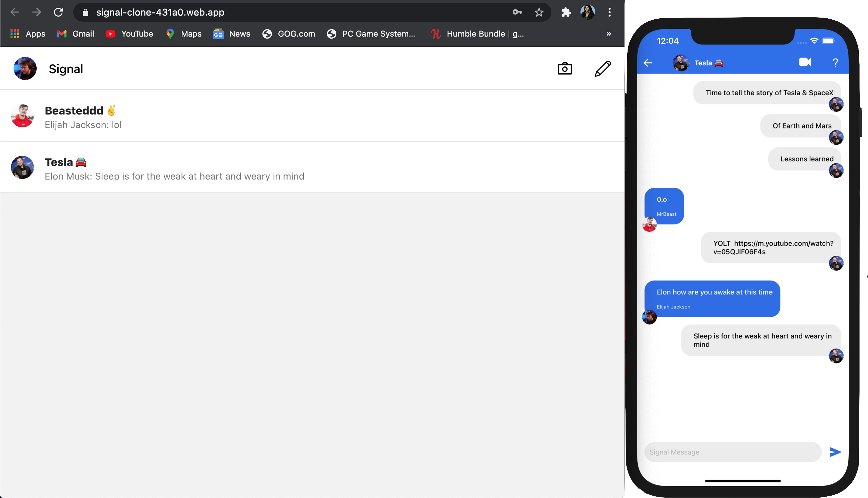Click the 'Lessons learned' message bubble

[x=805, y=159]
